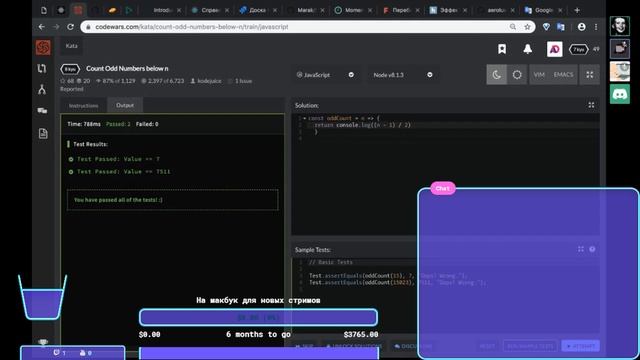Open the docs page icon in sidebar
The height and width of the screenshot is (360, 640).
43,133
